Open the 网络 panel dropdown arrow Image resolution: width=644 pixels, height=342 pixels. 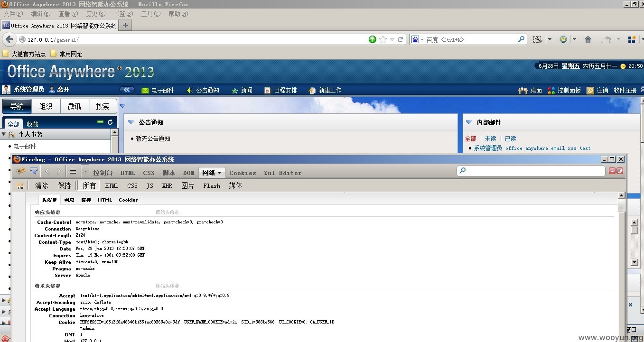pos(219,173)
